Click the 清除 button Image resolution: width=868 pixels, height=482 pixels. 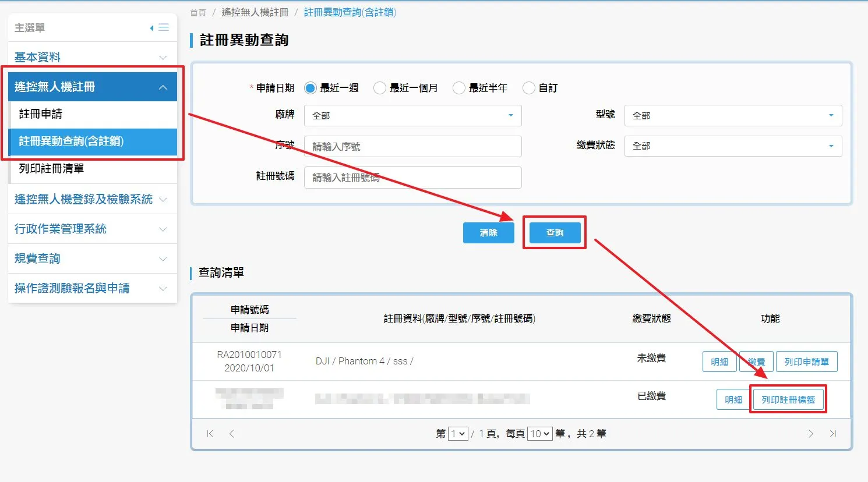(x=488, y=233)
